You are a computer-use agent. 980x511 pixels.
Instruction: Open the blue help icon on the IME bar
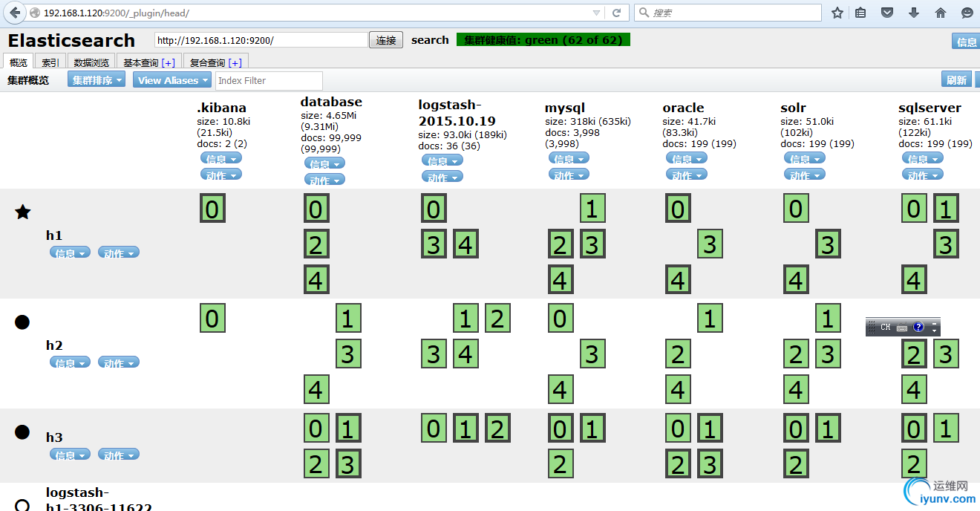(x=918, y=327)
